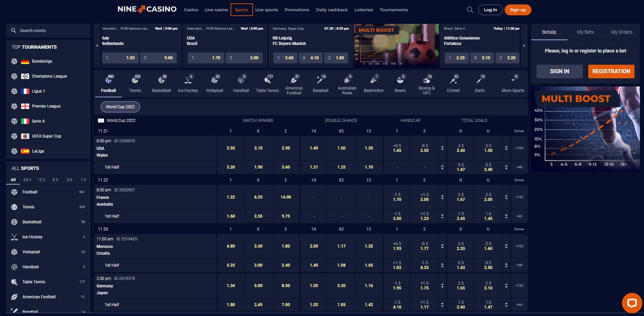This screenshot has height=316, width=644.
Task: Open Champions League tournament in sidebar
Action: coord(48,76)
